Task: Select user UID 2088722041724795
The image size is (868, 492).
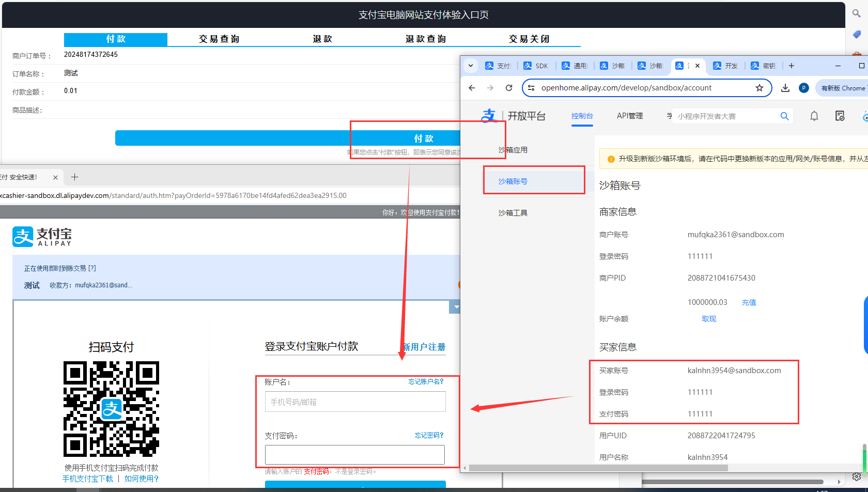Action: (x=721, y=436)
